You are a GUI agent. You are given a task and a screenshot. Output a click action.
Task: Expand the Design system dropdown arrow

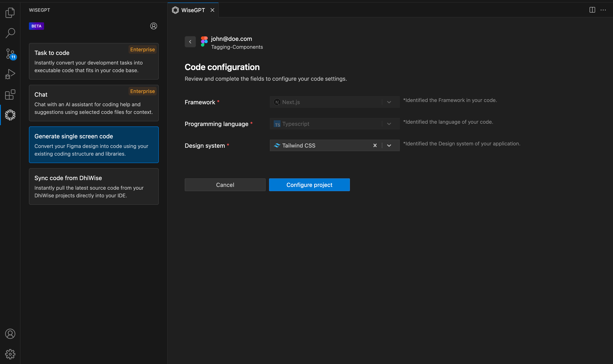[x=389, y=145]
